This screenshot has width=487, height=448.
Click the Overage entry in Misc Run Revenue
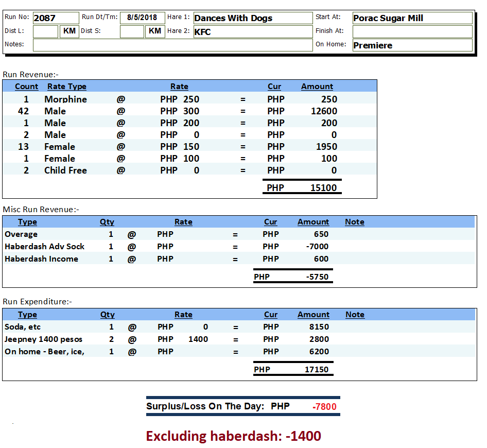21,234
